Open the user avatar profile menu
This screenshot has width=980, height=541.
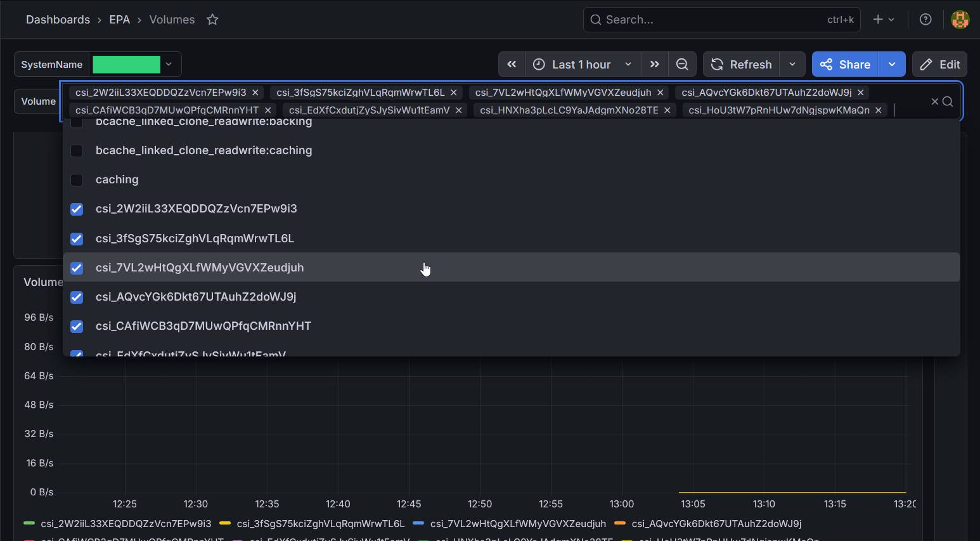tap(960, 20)
